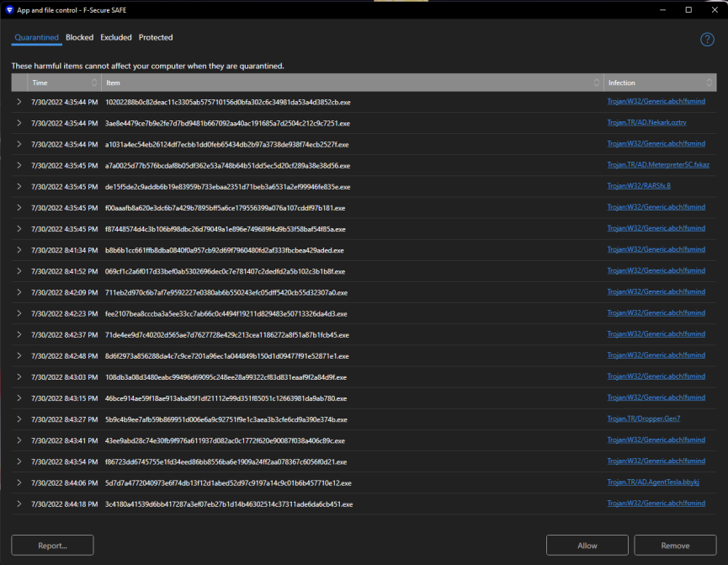Image resolution: width=728 pixels, height=565 pixels.
Task: Expand row for file starting fee2107bea8
Action: pos(19,313)
